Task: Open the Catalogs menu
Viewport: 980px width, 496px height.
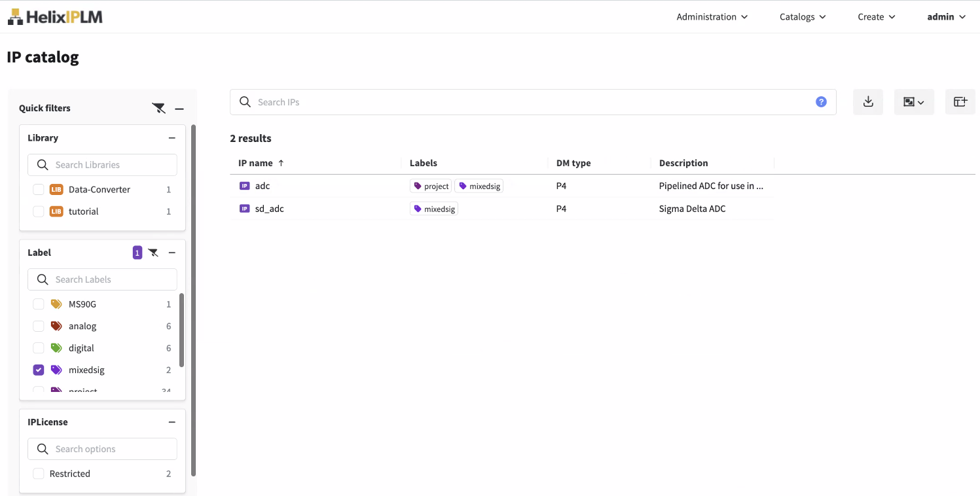Action: (x=803, y=17)
